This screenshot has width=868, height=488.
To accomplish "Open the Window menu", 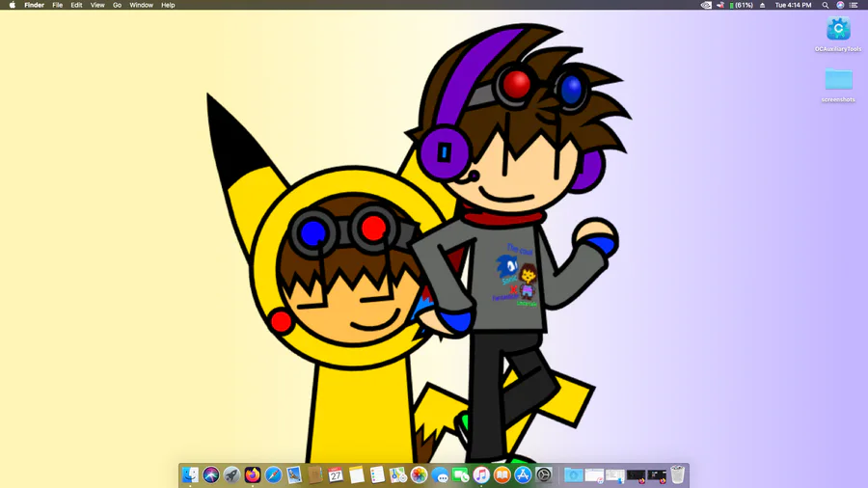I will [x=141, y=5].
